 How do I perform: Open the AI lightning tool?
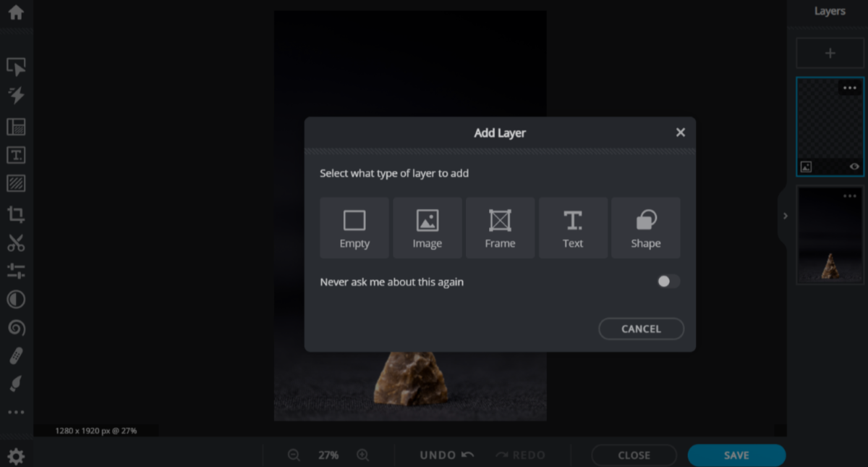[x=16, y=96]
